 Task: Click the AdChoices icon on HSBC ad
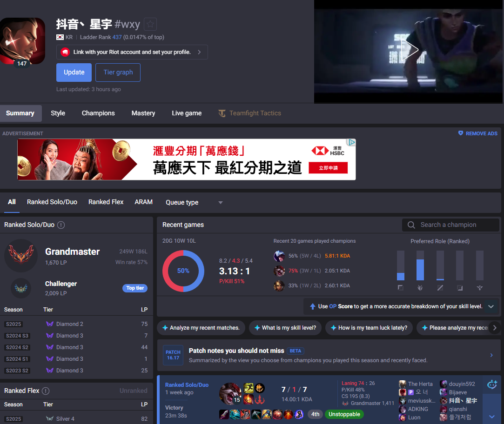tap(352, 142)
